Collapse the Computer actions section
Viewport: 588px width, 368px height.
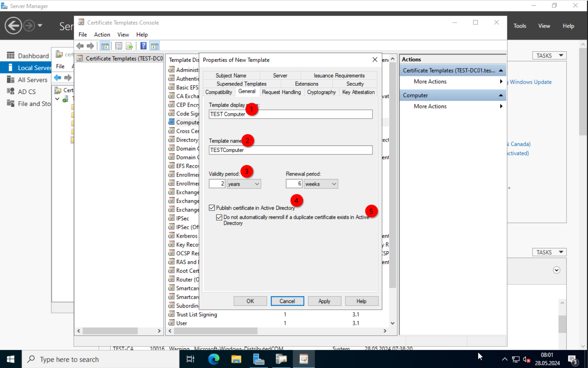501,95
